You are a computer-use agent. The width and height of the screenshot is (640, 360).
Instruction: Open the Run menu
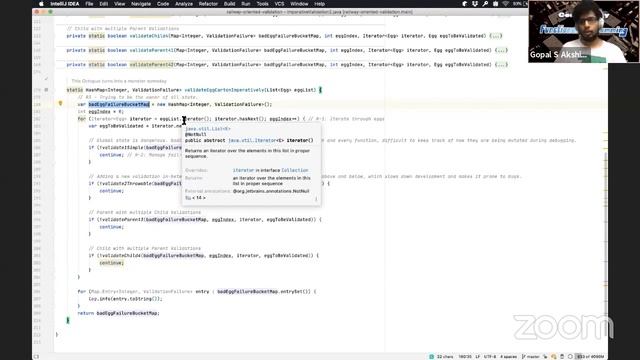click(x=246, y=4)
